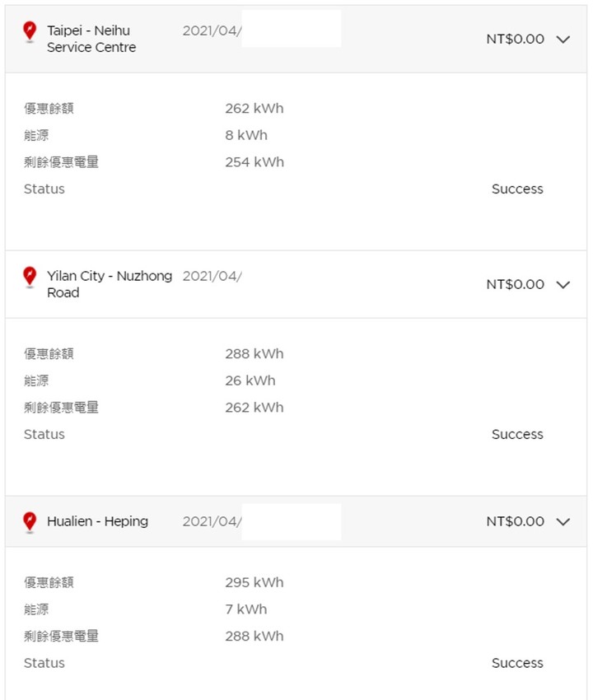Click the NT$0.00 total for Yilan City
The height and width of the screenshot is (700, 593).
click(x=515, y=285)
